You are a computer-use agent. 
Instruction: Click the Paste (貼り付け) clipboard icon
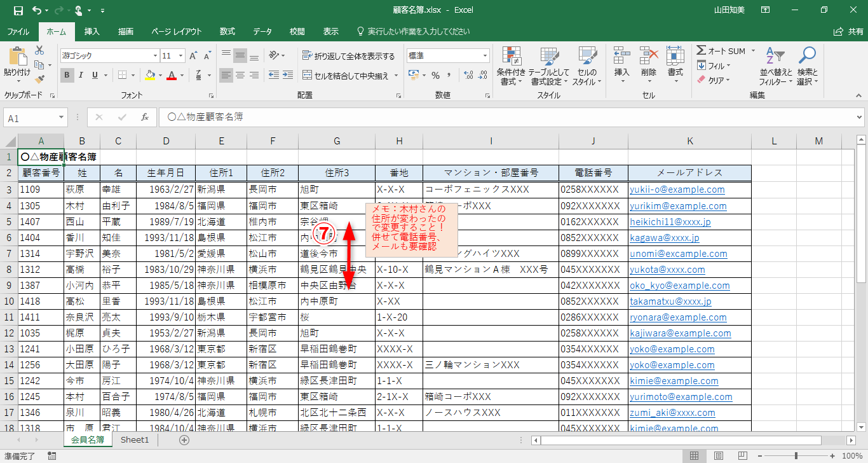coord(17,57)
